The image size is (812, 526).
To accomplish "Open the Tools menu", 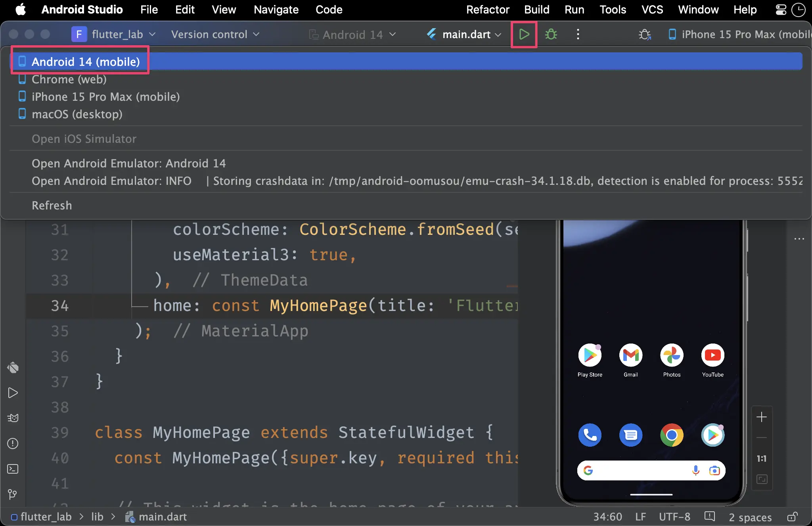I will 613,10.
